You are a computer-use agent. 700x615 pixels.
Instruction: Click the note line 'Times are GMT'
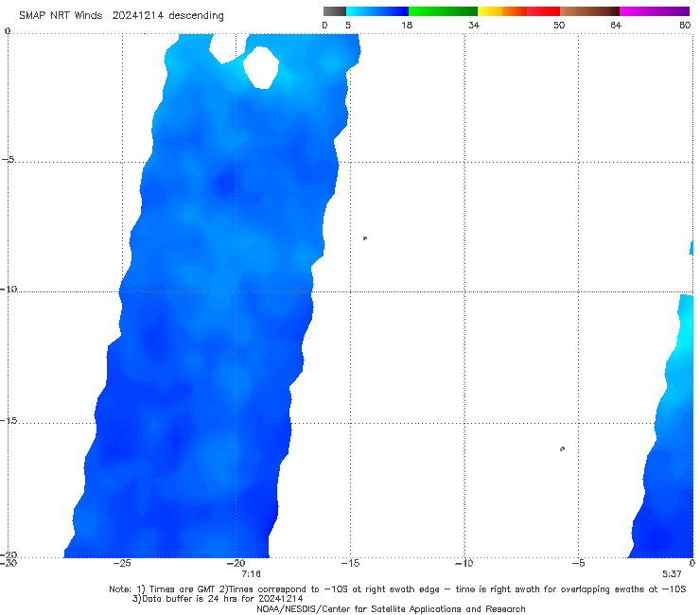pos(183,589)
